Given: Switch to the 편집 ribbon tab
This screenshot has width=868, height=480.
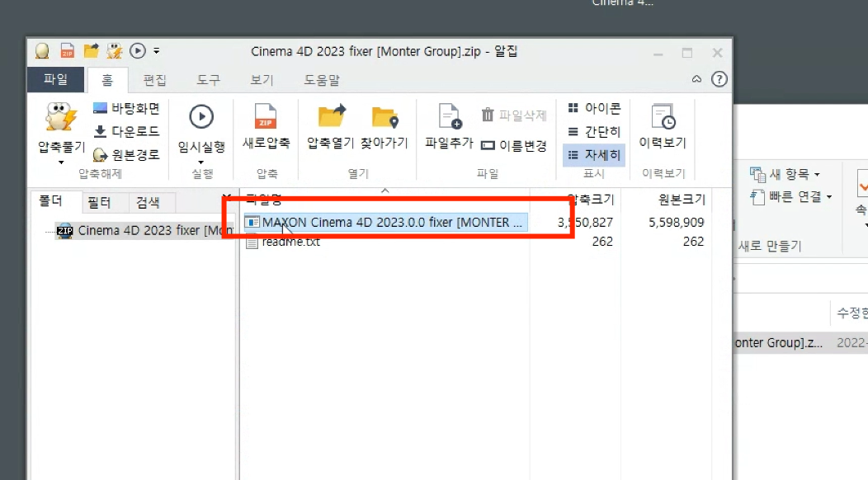Looking at the screenshot, I should 154,80.
